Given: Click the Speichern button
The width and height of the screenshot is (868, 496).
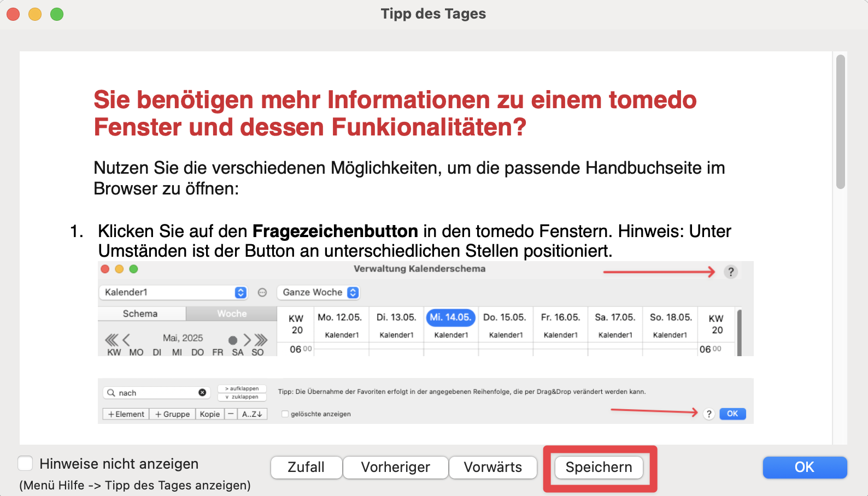Looking at the screenshot, I should (x=599, y=468).
